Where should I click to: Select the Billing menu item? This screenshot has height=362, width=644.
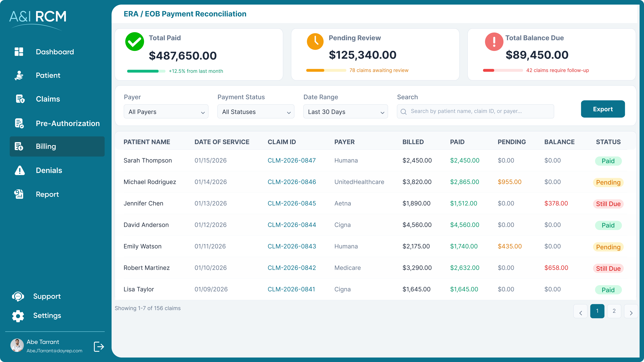[57, 146]
